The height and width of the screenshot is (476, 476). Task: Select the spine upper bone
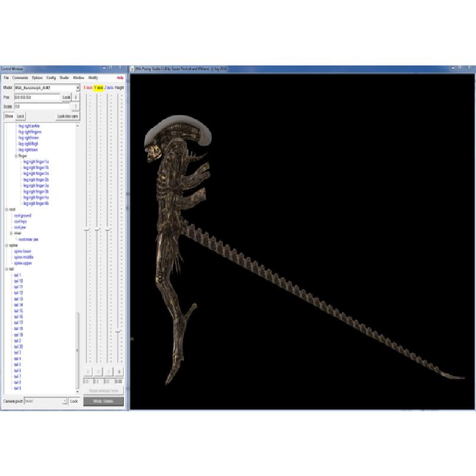coord(23,263)
